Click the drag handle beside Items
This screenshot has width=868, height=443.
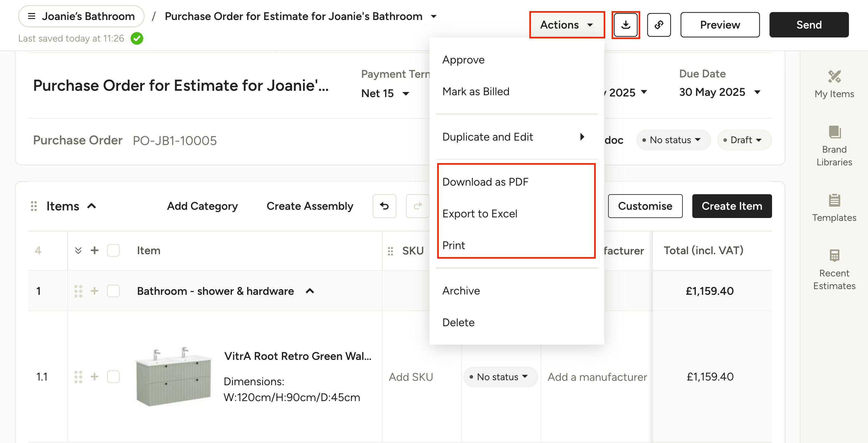pos(34,206)
